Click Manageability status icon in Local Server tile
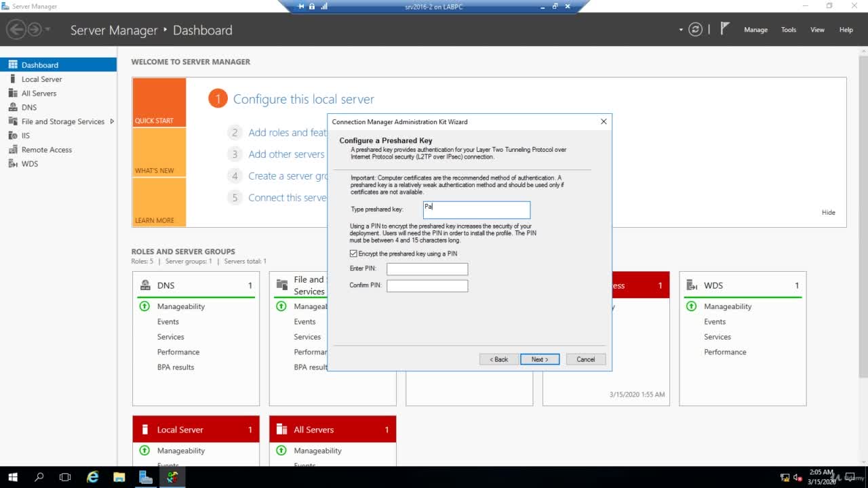Image resolution: width=868 pixels, height=488 pixels. [144, 451]
